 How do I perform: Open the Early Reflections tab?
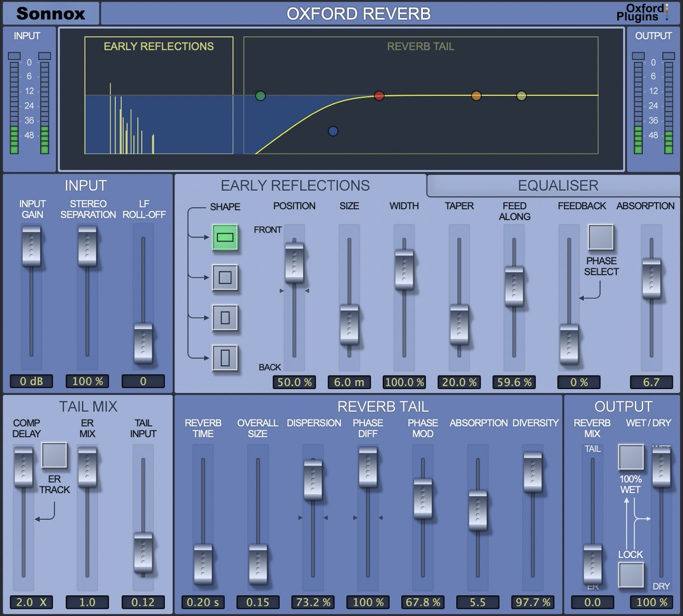click(x=295, y=186)
